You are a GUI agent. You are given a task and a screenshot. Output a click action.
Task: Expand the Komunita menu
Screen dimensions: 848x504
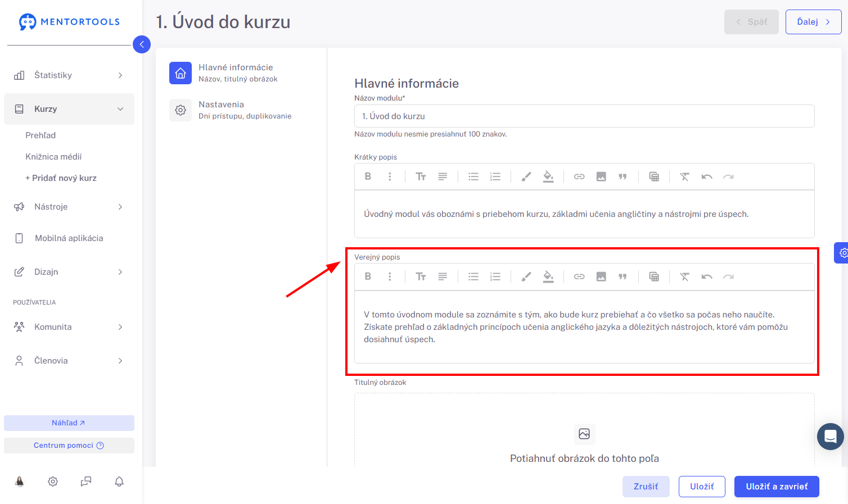[69, 327]
